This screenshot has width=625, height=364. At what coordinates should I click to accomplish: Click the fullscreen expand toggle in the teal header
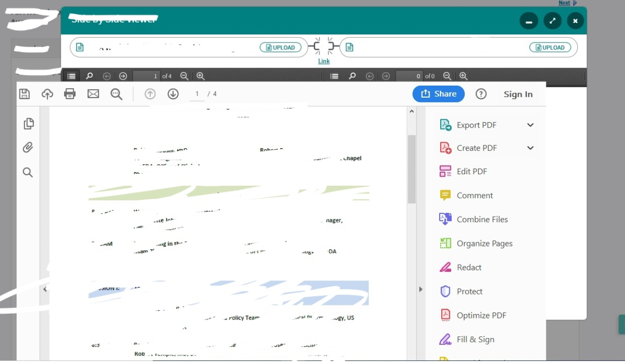(x=552, y=21)
